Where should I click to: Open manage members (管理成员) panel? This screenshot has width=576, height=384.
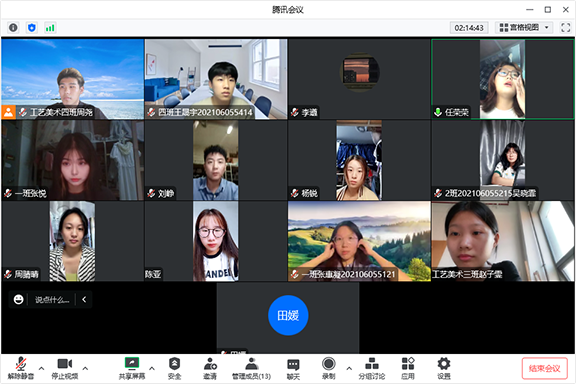point(251,369)
